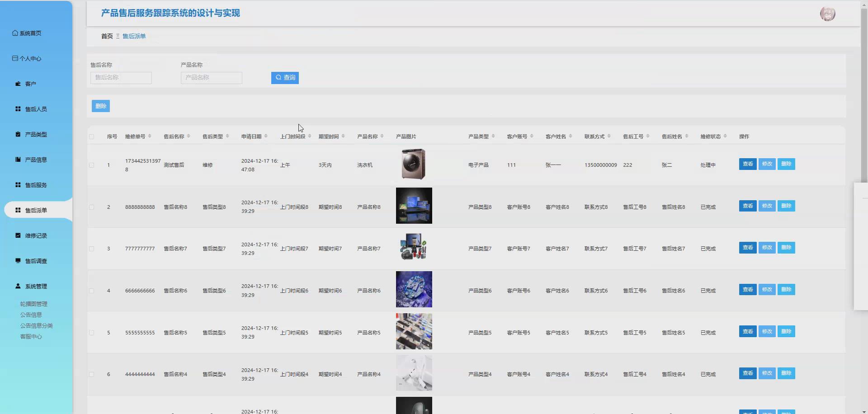Viewport: 868px width, 414px height.
Task: Sort by 联系方式 column arrows
Action: [x=609, y=136]
